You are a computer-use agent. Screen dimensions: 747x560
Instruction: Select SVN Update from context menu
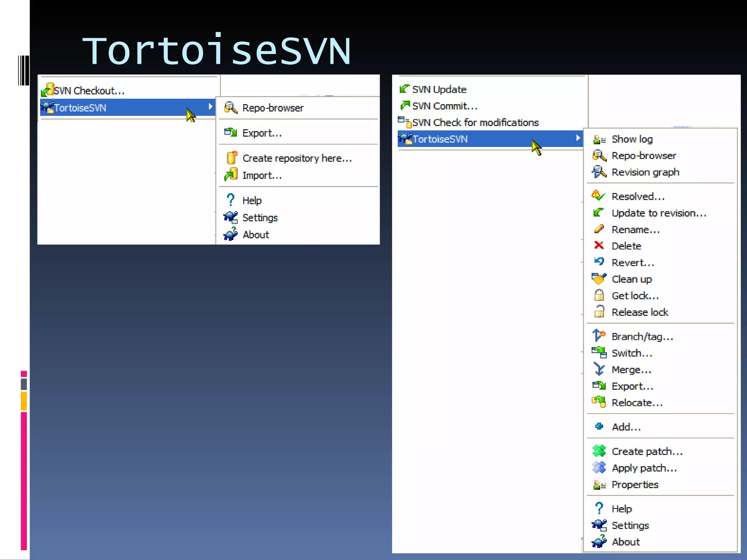point(439,89)
